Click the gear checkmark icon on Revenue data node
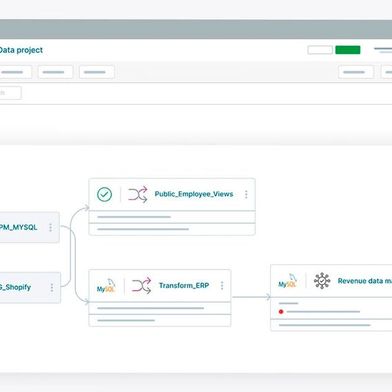This screenshot has width=392, height=392. point(322,281)
